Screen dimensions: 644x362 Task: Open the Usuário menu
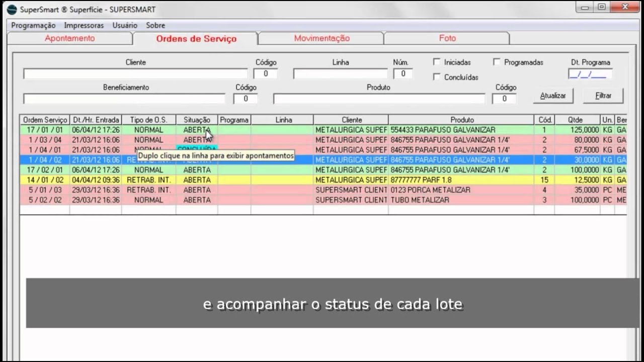tap(125, 25)
